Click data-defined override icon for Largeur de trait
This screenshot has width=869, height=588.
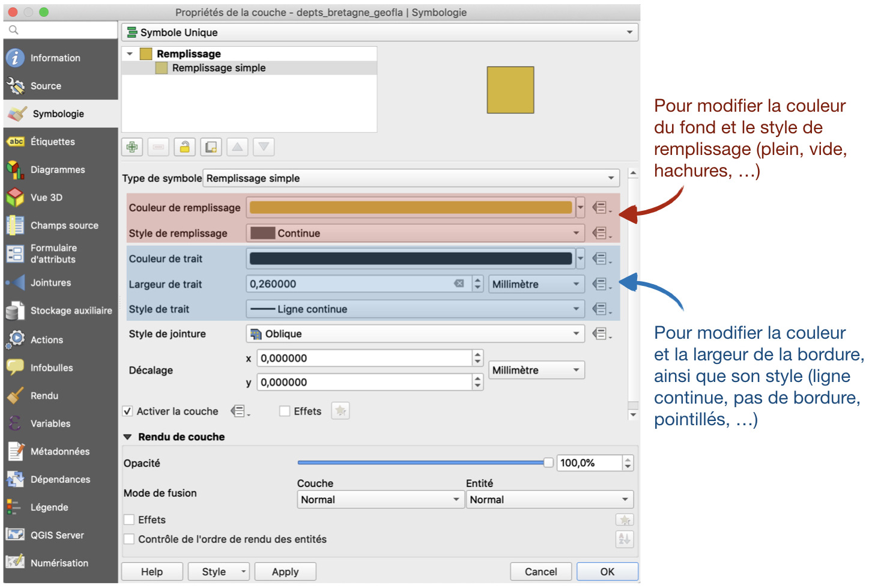click(x=601, y=284)
